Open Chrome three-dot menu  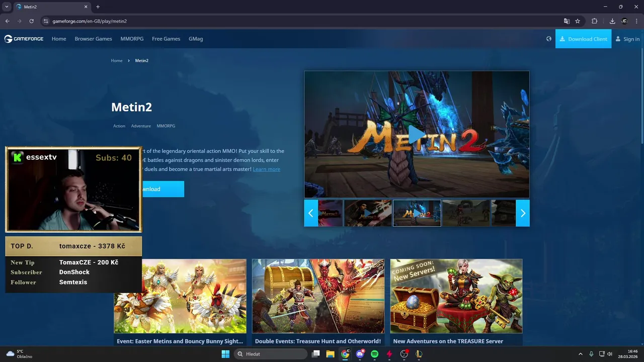(x=636, y=21)
